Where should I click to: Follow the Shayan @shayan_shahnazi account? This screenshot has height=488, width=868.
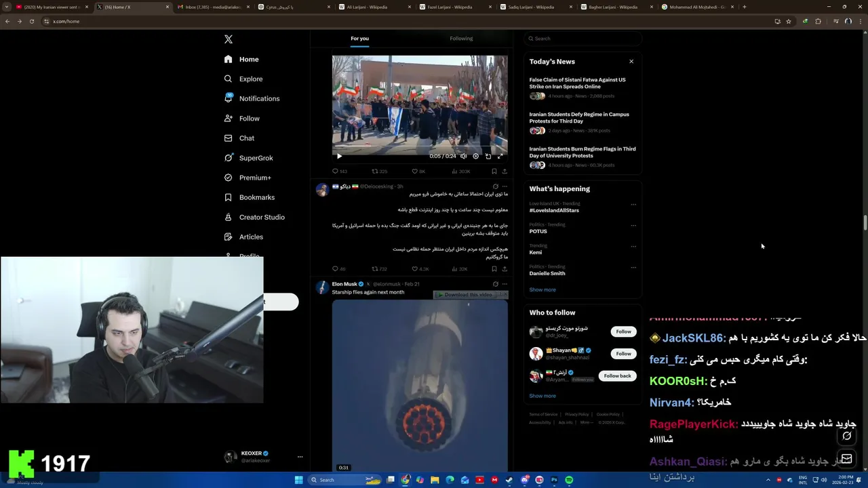(x=623, y=353)
